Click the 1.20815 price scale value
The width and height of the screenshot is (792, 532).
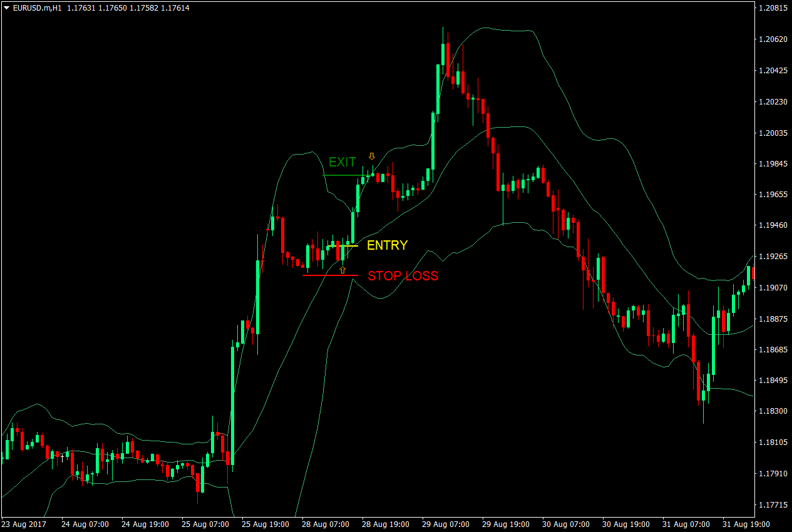tap(774, 8)
